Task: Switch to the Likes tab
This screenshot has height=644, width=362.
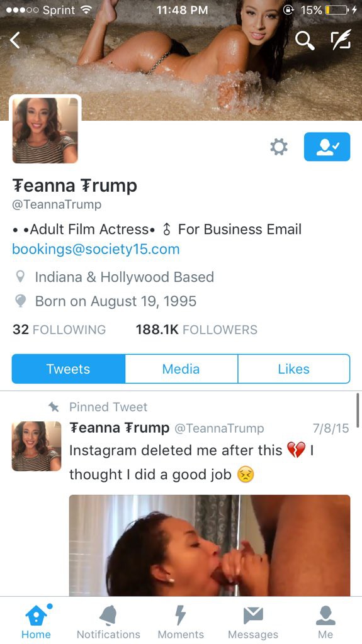Action: (x=294, y=369)
